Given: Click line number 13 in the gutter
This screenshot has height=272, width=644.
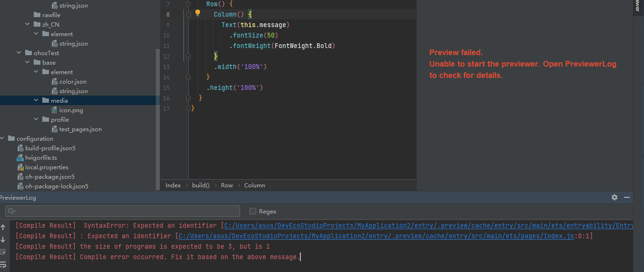Looking at the screenshot, I should pyautogui.click(x=166, y=67).
